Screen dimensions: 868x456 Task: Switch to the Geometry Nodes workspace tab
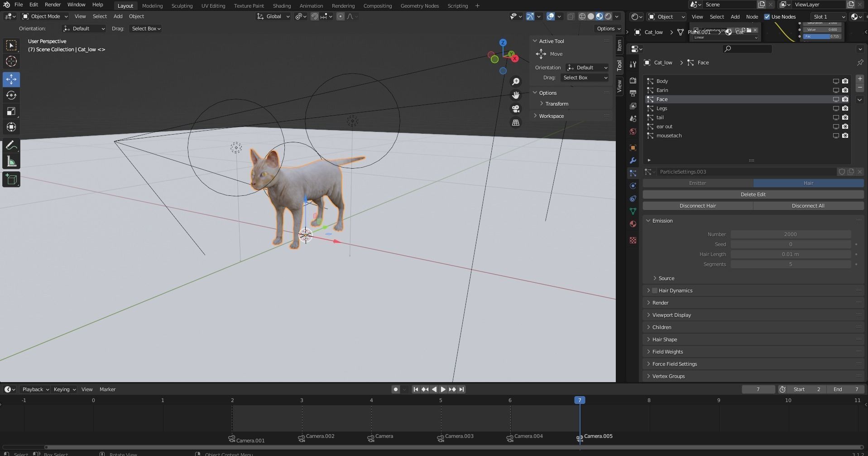pyautogui.click(x=420, y=6)
